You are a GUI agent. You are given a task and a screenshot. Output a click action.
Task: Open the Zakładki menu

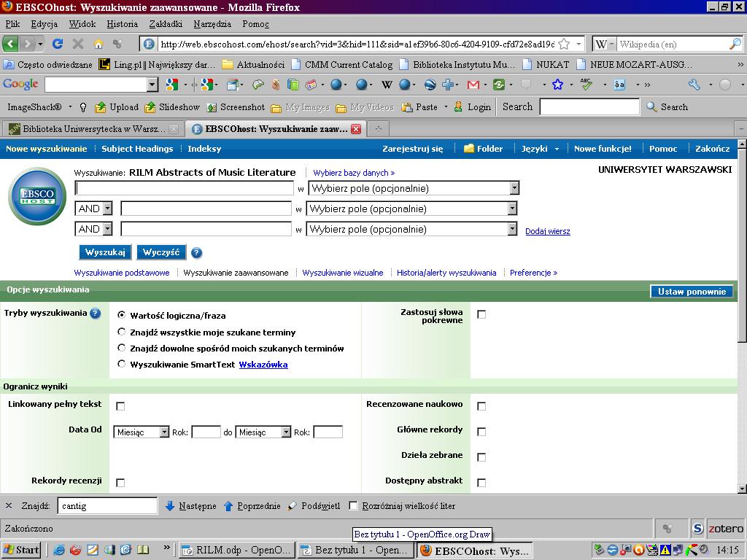coord(166,24)
